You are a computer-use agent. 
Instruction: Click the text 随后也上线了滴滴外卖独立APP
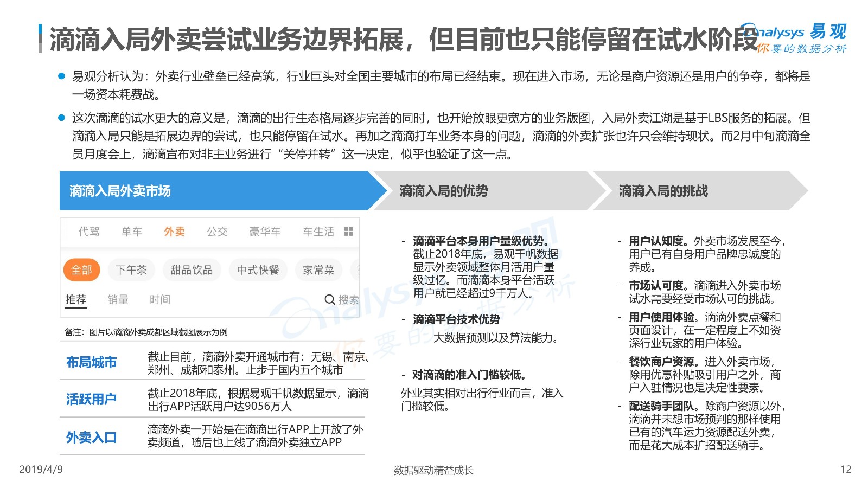click(x=266, y=442)
